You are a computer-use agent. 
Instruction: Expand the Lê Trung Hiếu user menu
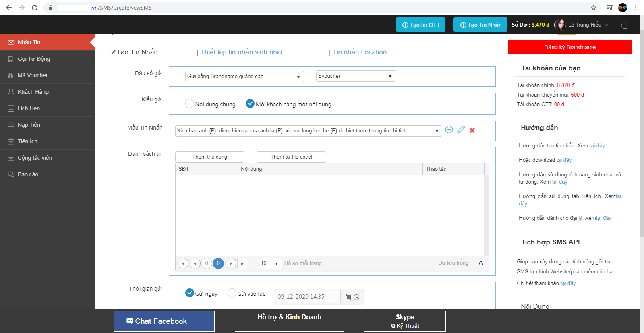588,25
